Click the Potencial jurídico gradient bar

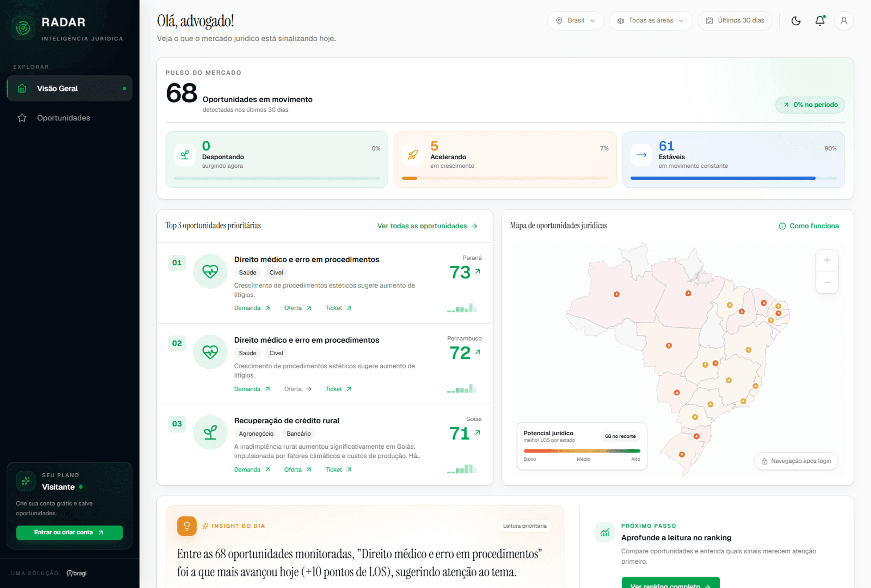click(582, 451)
